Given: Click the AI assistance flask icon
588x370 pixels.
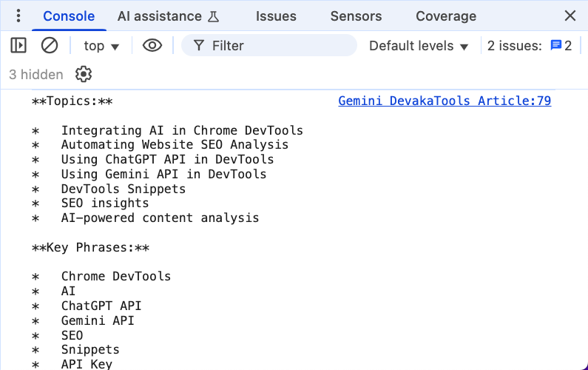Looking at the screenshot, I should click(213, 16).
